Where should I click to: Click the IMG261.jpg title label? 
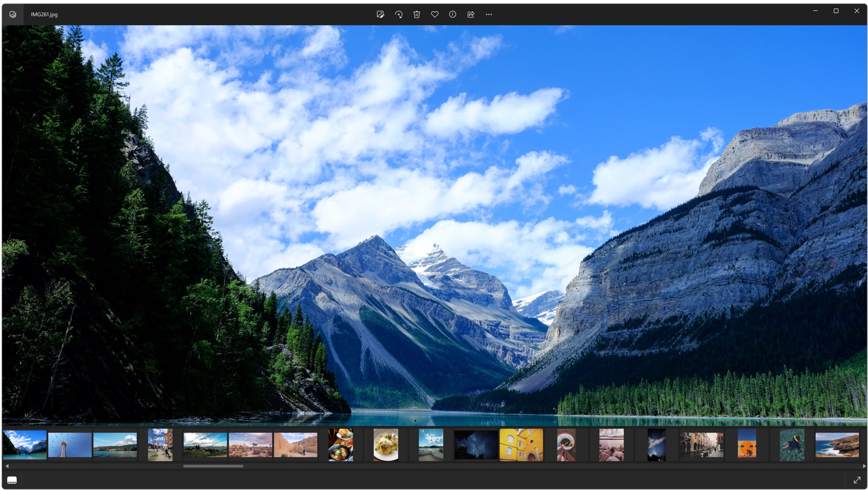pyautogui.click(x=44, y=14)
